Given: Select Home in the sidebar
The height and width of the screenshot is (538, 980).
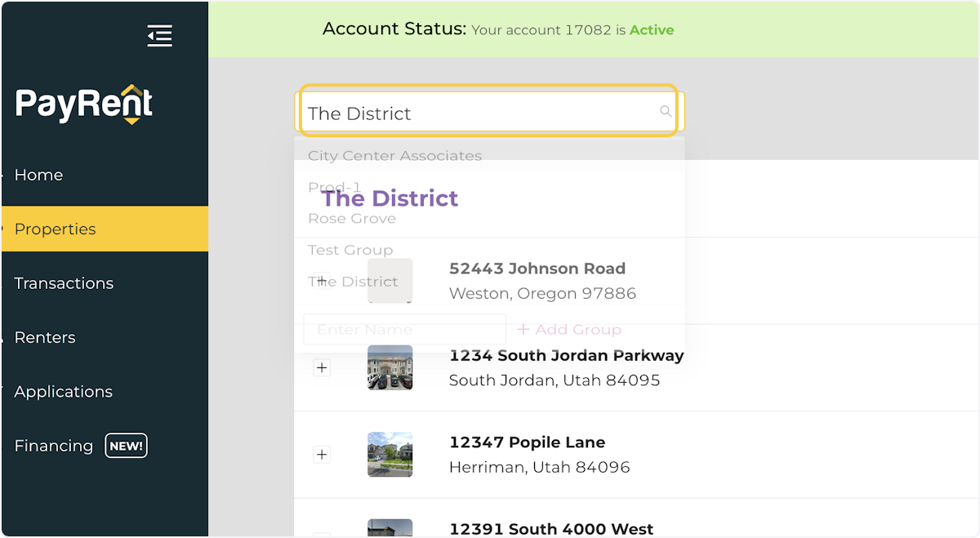Looking at the screenshot, I should (x=38, y=175).
